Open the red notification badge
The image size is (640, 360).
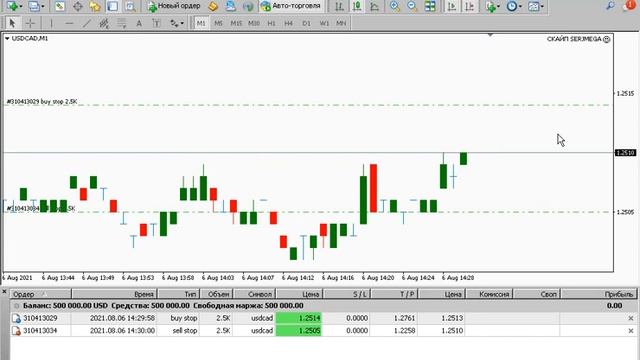(x=631, y=5)
